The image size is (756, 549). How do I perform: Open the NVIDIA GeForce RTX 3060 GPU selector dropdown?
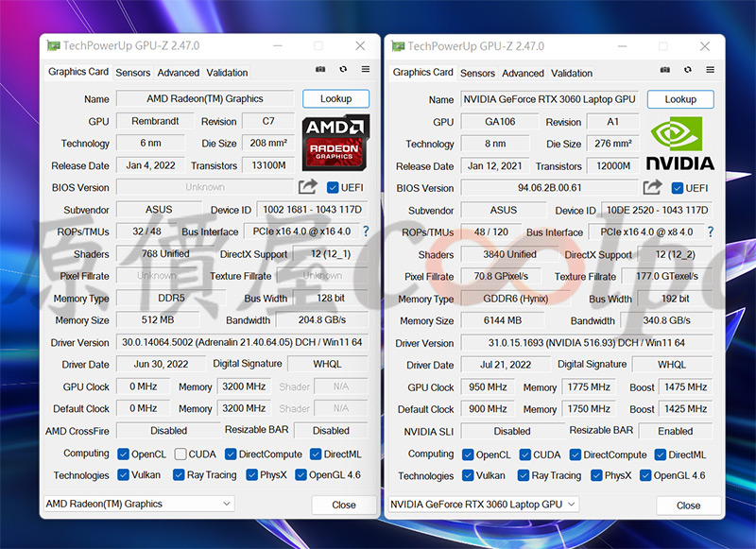coord(484,505)
